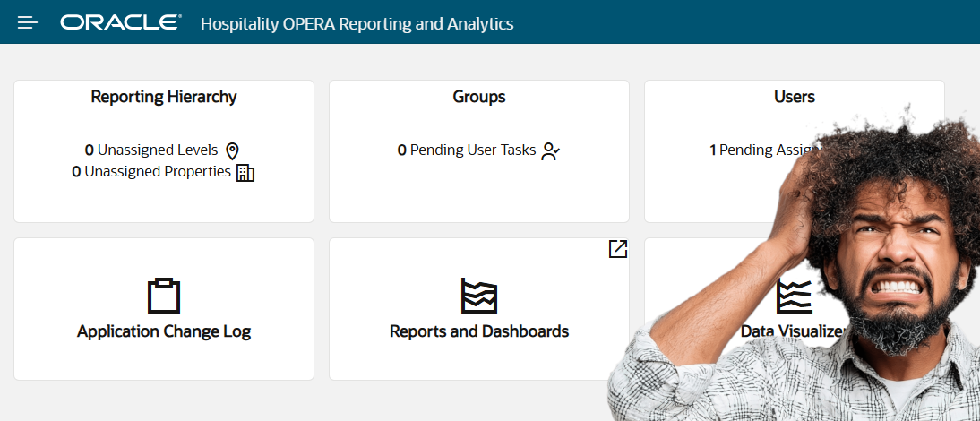This screenshot has width=980, height=421.
Task: Click the Data Visualizer chart icon
Action: [x=795, y=296]
